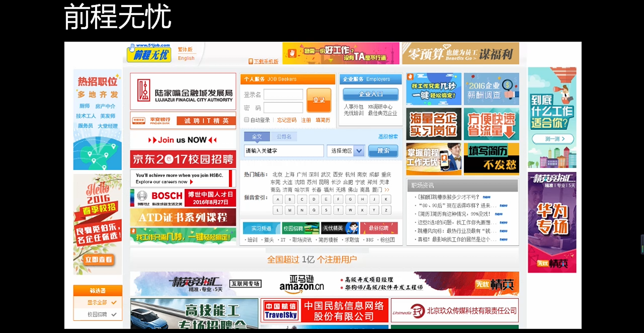Open the amazon.cn recruitment banner
Screen dimensions: 644x333
coord(324,283)
